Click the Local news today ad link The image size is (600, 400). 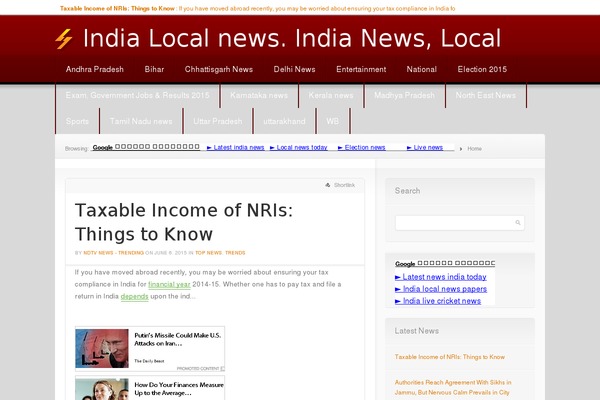pos(298,147)
